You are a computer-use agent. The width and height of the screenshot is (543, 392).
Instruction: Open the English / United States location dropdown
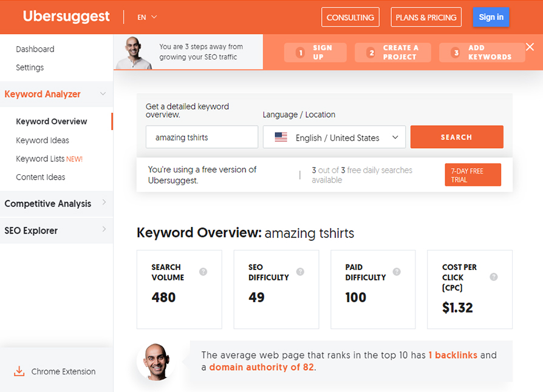[334, 138]
